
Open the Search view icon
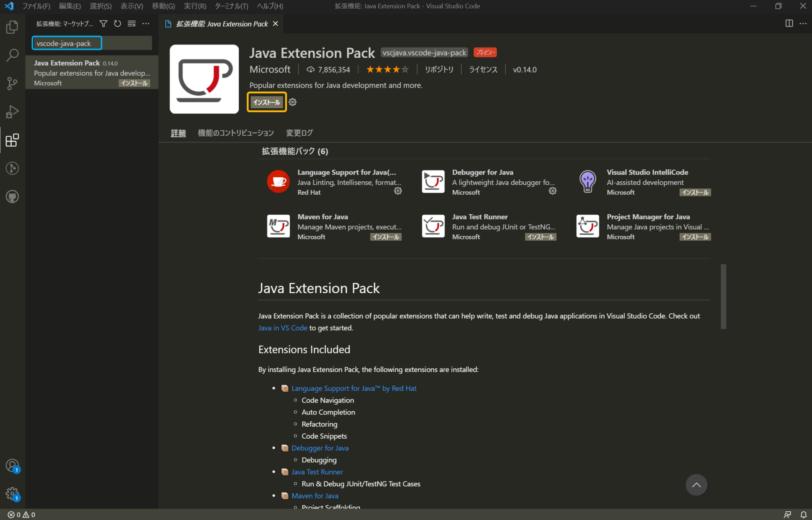coord(12,55)
